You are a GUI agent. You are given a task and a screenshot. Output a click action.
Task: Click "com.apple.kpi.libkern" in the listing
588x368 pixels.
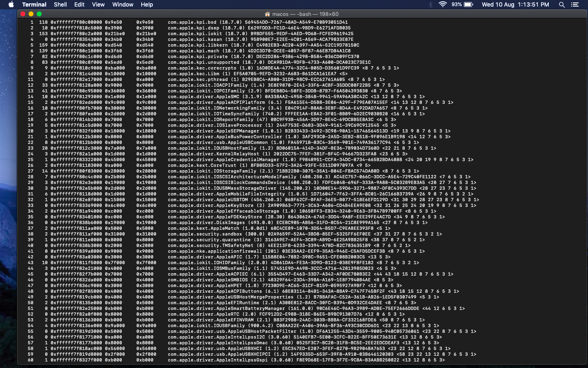point(198,45)
